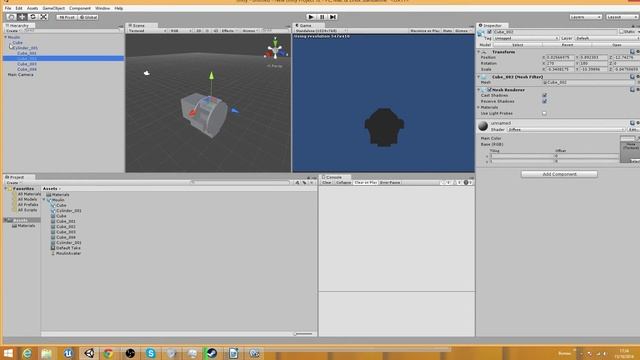Open Transform component help icon
The image size is (640, 360).
(632, 52)
